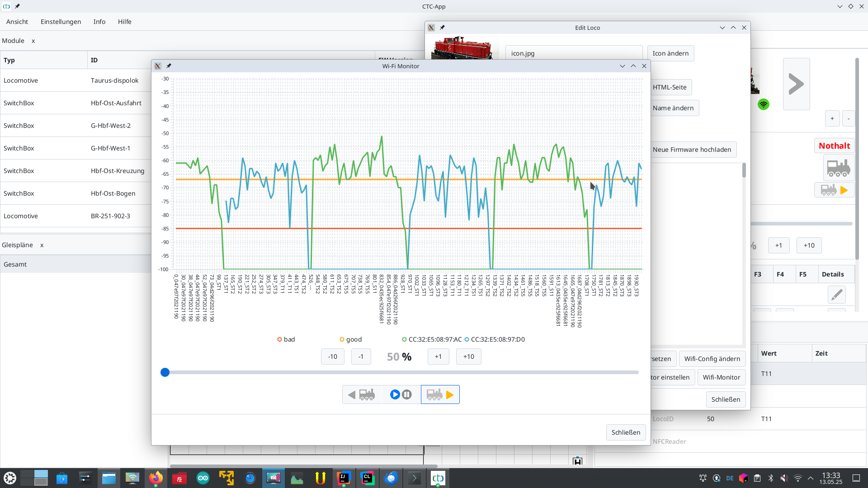Increase speed by 1 in Wi-Fi Monitor

439,357
